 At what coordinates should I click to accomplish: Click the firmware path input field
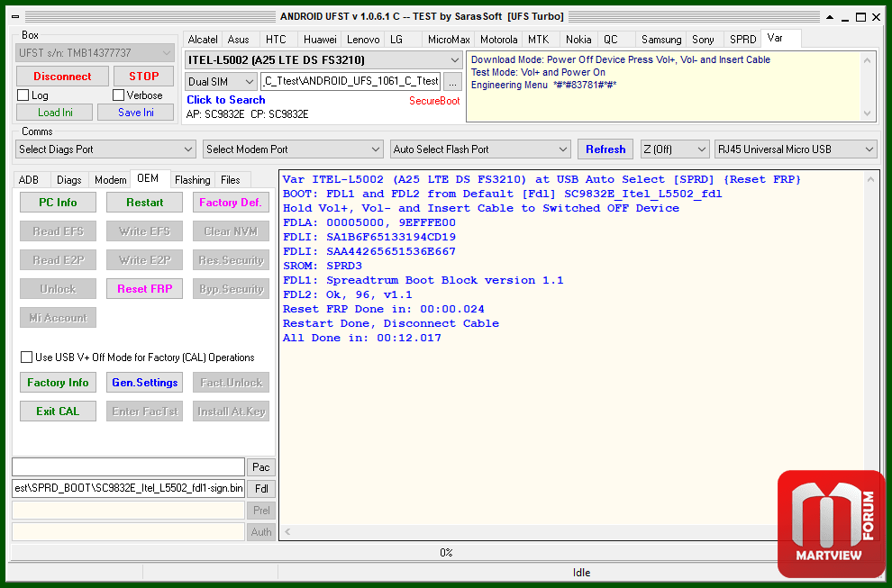350,81
